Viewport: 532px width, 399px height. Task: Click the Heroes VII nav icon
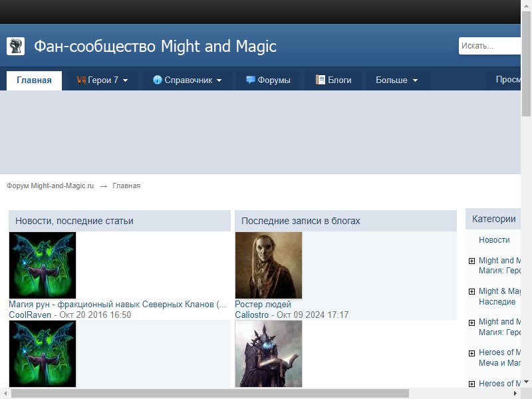(x=80, y=80)
